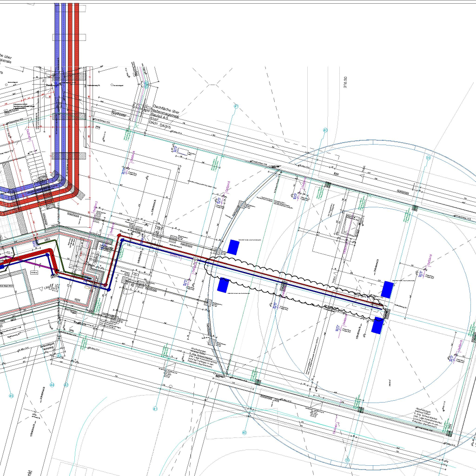Click grid axis bubble 49
Viewport: 476px width, 476px height.
[11, 396]
